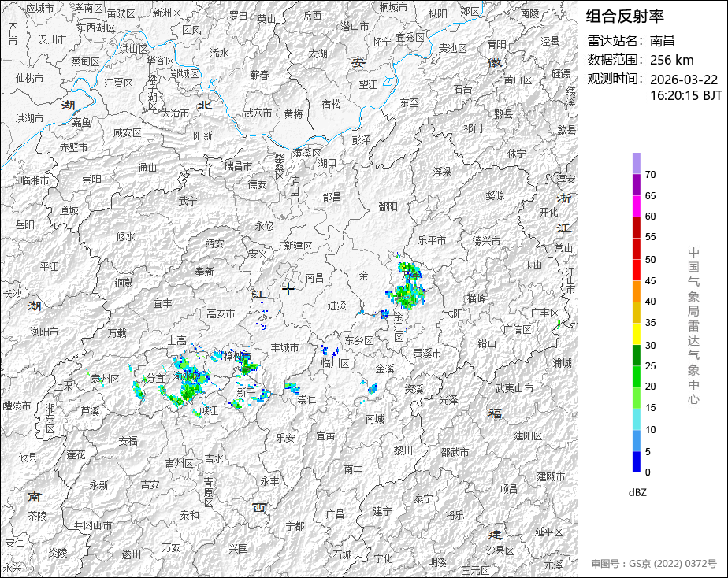Click the 铅山 county label

487,343
